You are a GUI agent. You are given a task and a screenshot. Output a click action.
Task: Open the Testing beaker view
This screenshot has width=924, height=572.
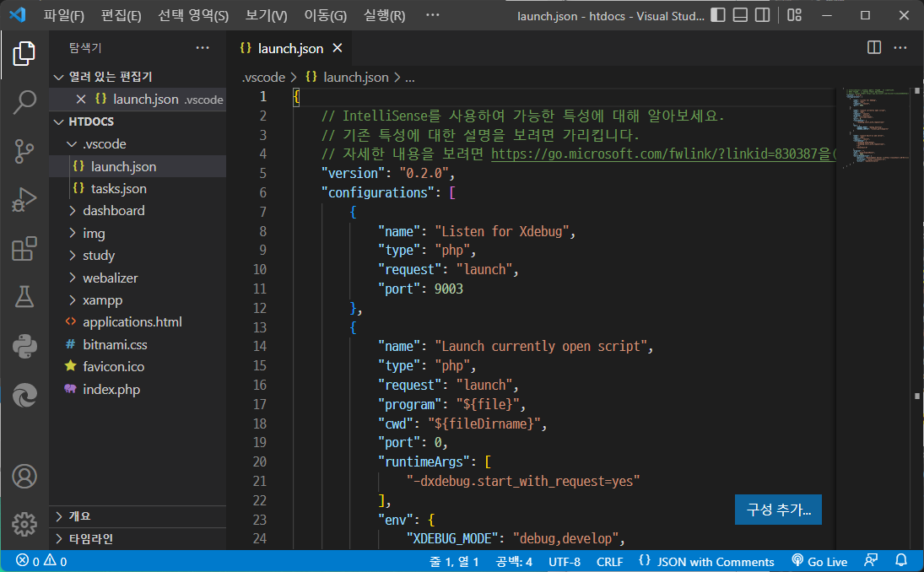coord(24,297)
